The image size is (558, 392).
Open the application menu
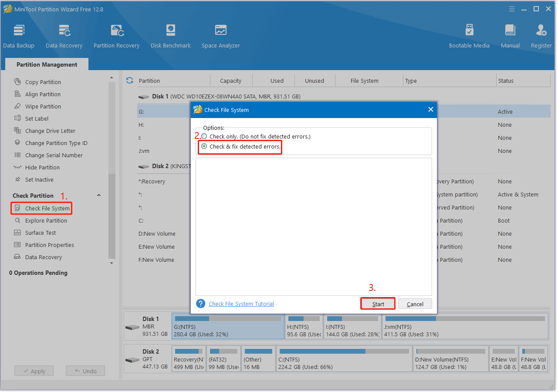point(511,9)
